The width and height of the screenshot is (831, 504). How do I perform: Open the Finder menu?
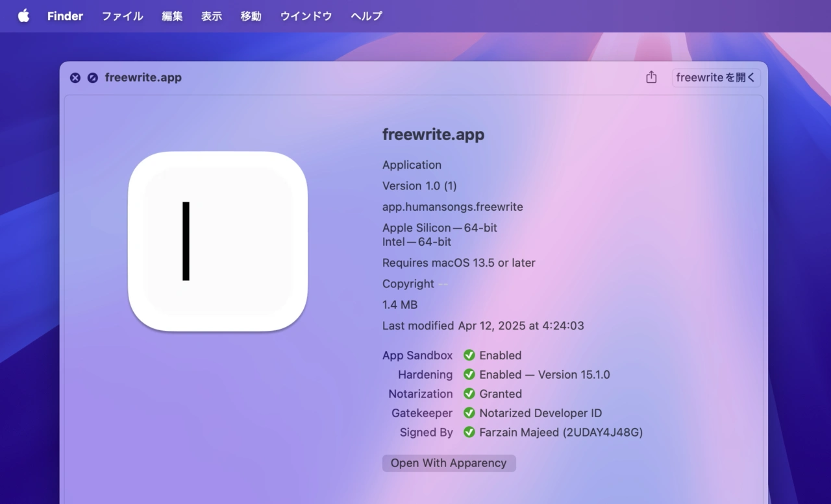(65, 16)
